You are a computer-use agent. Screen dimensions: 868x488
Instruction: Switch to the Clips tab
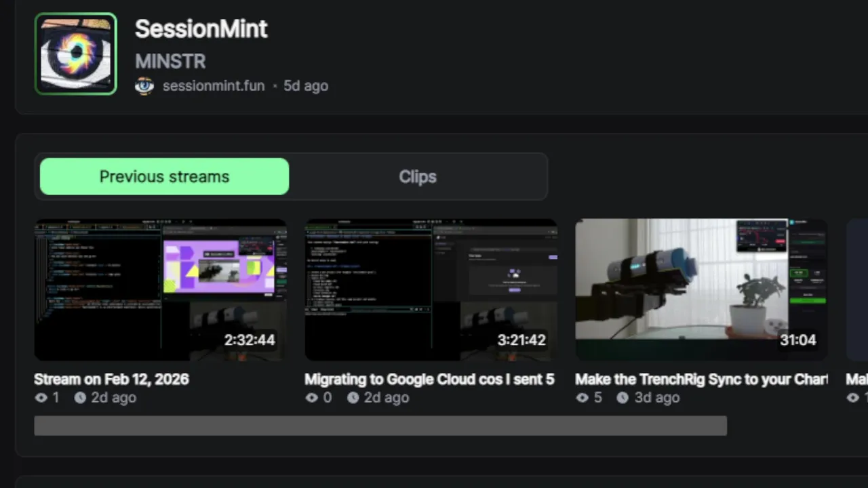click(418, 176)
